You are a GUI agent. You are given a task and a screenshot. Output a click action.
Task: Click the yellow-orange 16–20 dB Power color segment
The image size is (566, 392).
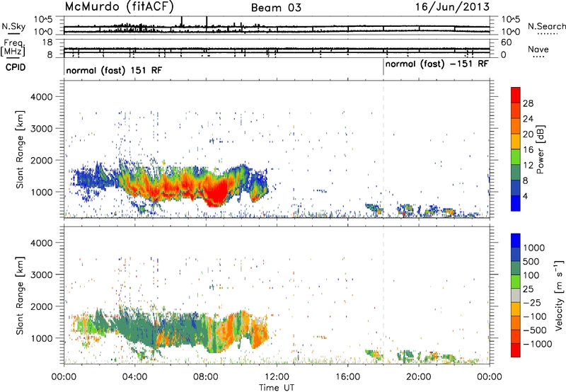click(x=516, y=142)
